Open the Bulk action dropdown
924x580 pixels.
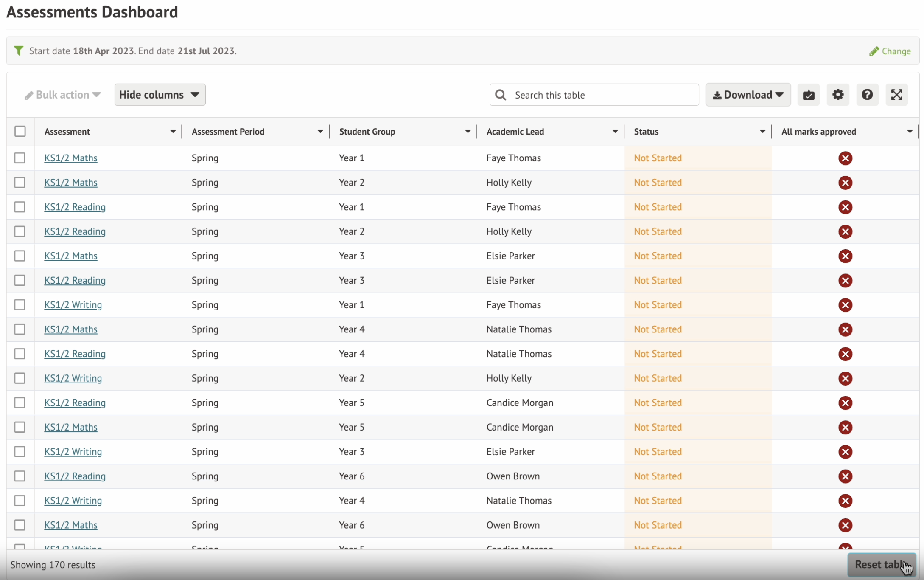click(x=62, y=95)
